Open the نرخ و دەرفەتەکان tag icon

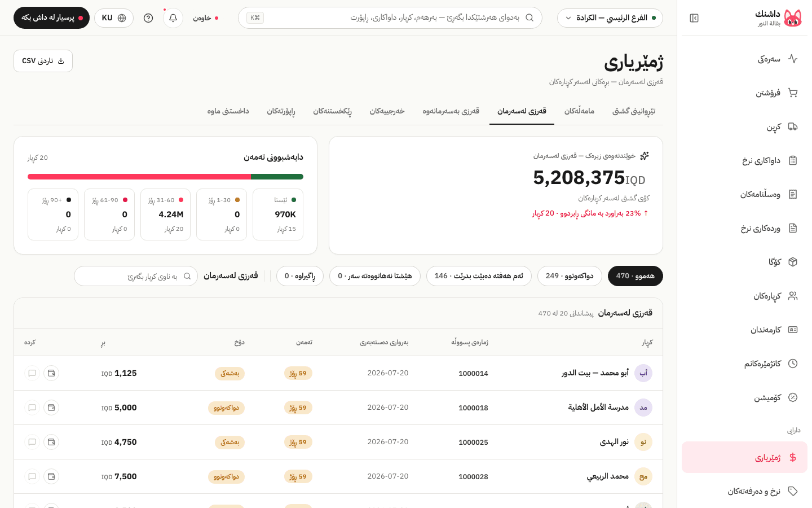point(793,491)
